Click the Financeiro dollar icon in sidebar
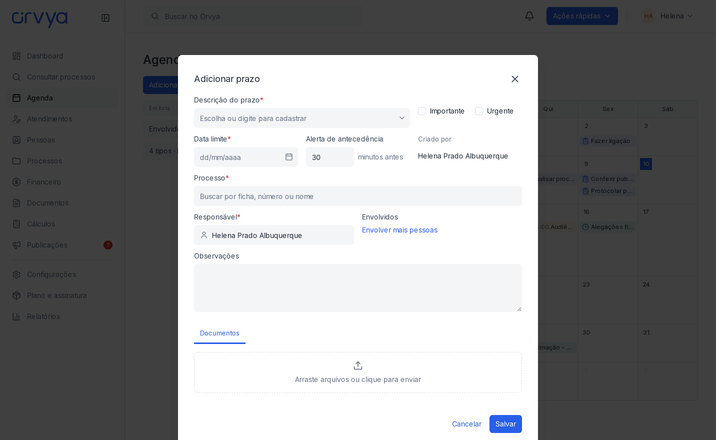Viewport: 720px width, 440px height. (17, 182)
